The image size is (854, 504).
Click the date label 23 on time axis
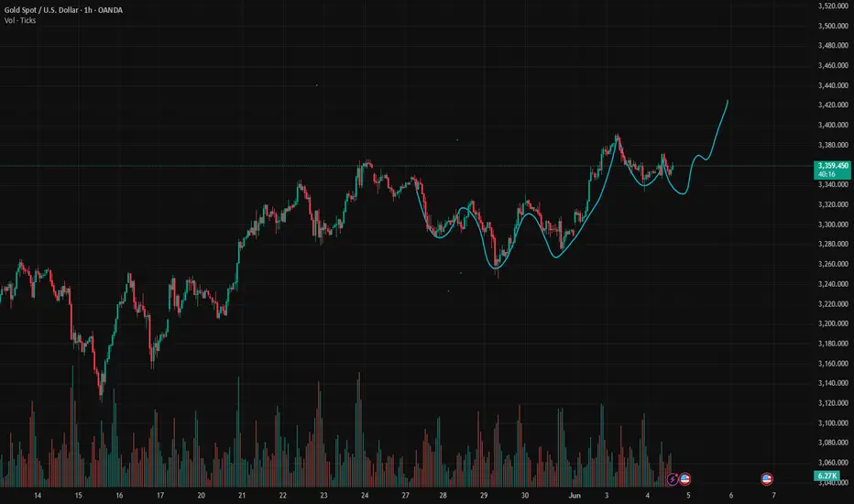click(323, 495)
